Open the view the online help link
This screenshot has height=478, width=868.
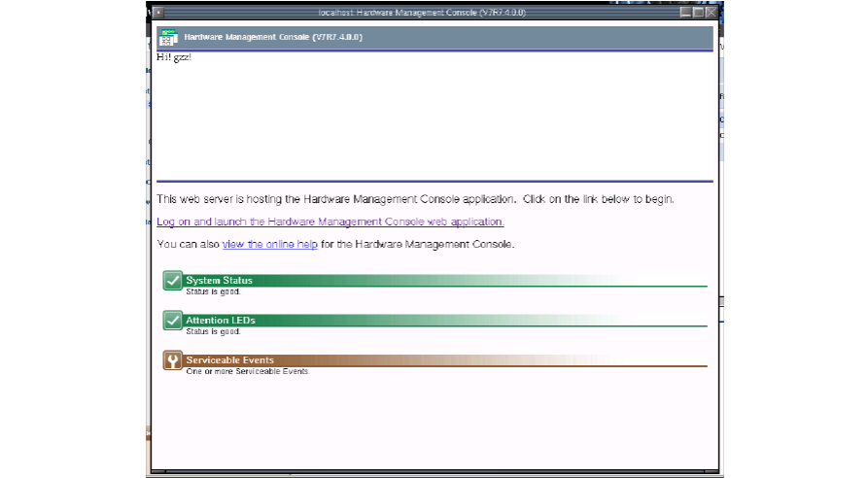pyautogui.click(x=270, y=245)
